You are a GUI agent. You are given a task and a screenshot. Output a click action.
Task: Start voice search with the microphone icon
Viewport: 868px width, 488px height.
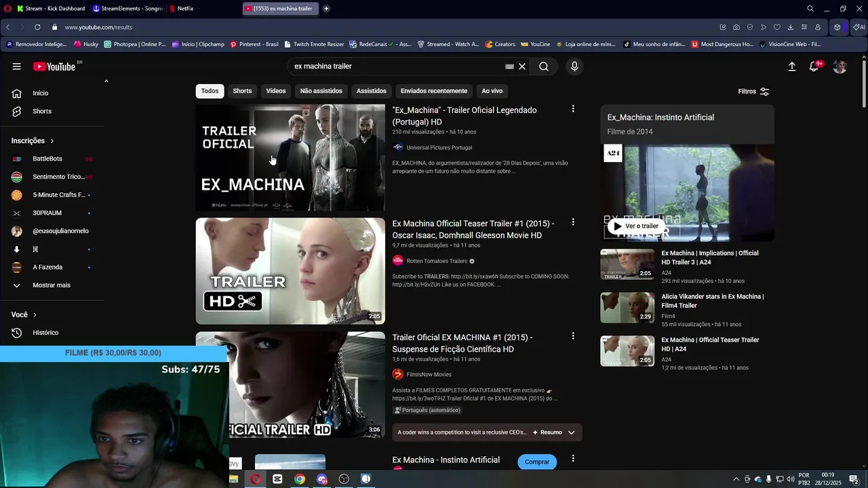click(x=574, y=66)
